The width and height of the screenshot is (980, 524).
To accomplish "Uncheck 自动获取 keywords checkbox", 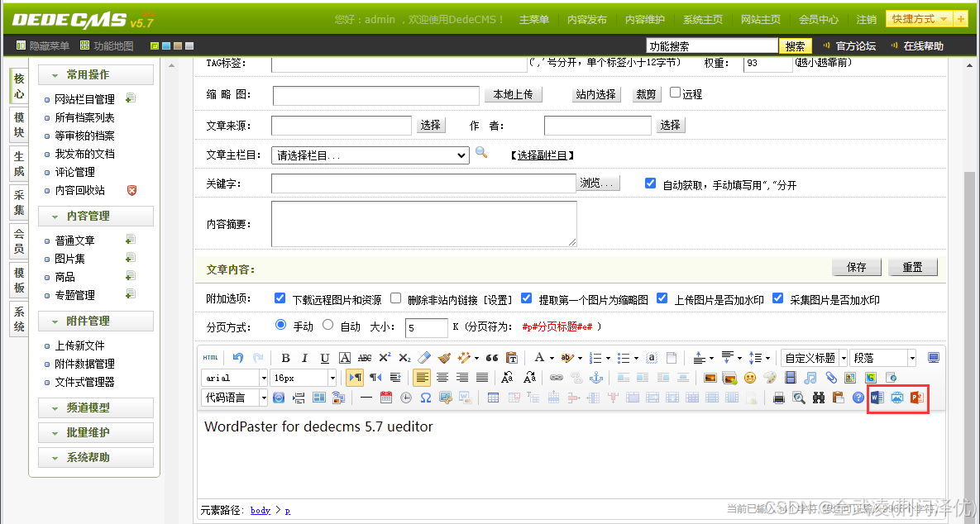I will pos(651,183).
